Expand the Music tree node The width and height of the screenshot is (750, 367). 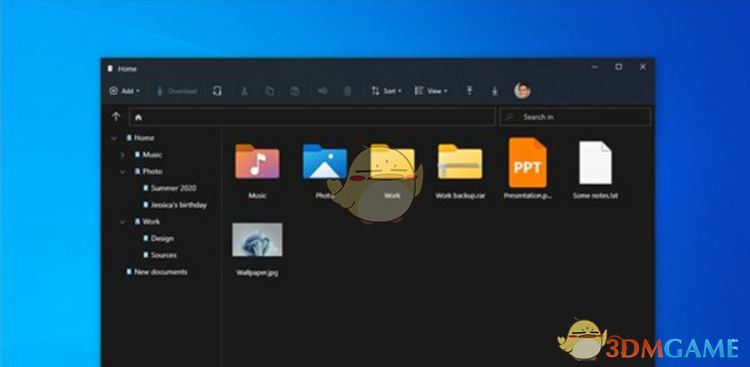click(x=122, y=155)
